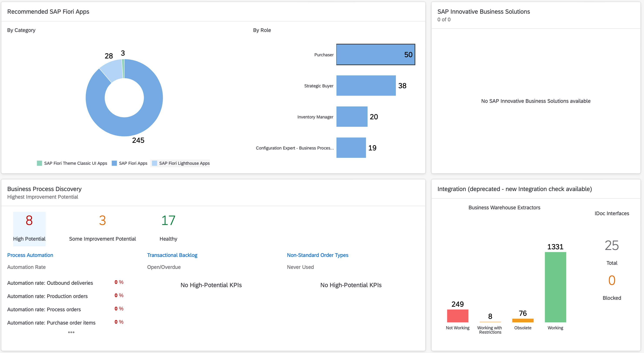Click the IDoc Interfaces Total value 25
Image resolution: width=644 pixels, height=353 pixels.
[612, 245]
